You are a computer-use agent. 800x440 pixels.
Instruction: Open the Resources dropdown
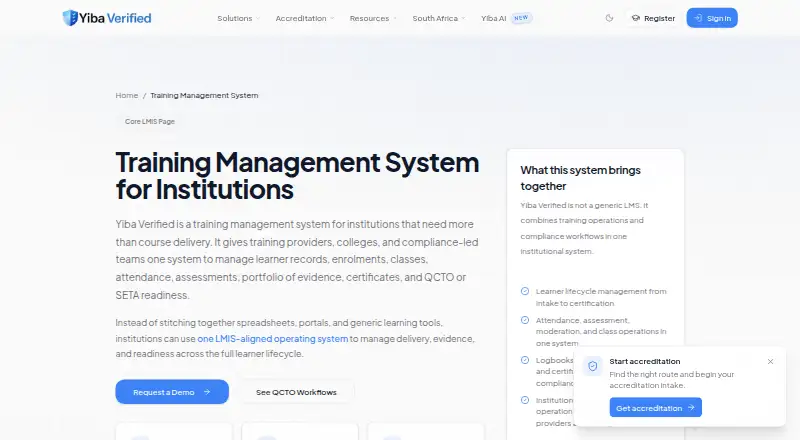pyautogui.click(x=373, y=18)
